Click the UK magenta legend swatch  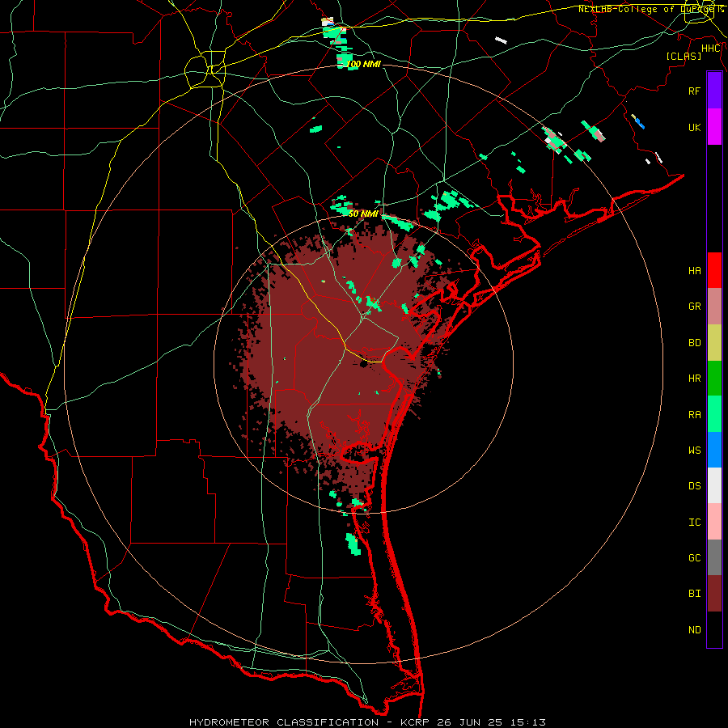714,127
